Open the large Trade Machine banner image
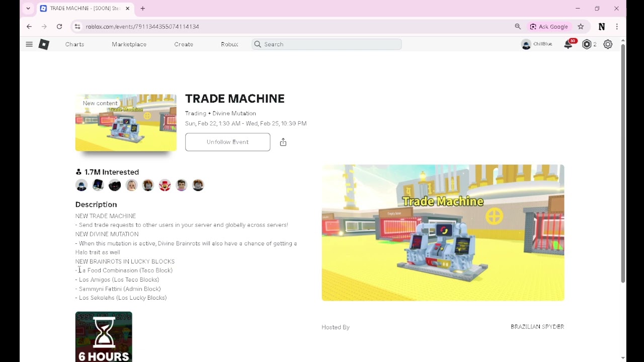 (443, 233)
